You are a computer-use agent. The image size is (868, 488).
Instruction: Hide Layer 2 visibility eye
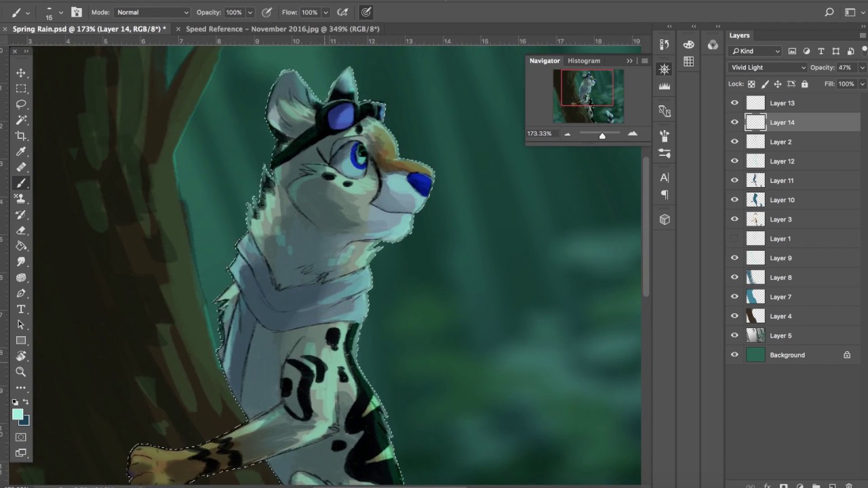point(734,142)
